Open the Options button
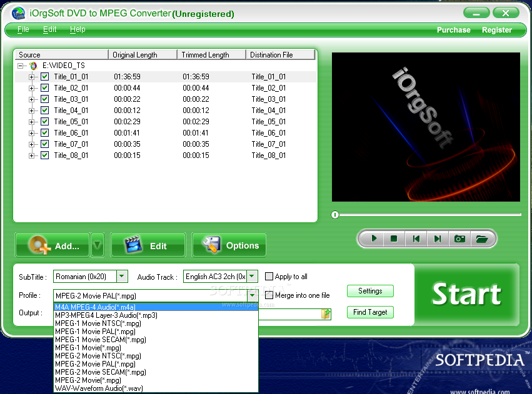This screenshot has height=394, width=532. 229,245
